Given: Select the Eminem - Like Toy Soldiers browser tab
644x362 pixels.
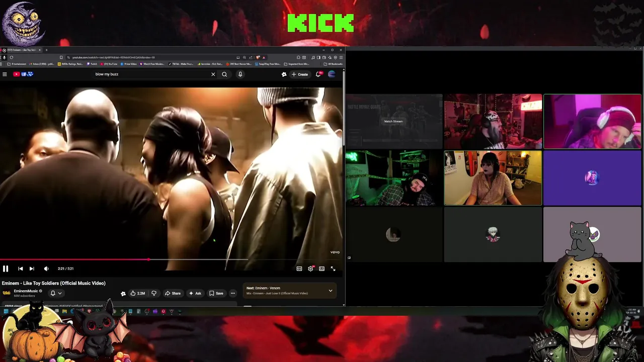Looking at the screenshot, I should coord(21,50).
